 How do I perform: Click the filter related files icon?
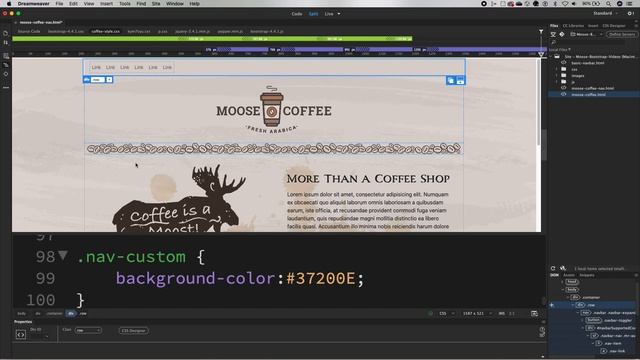541,31
